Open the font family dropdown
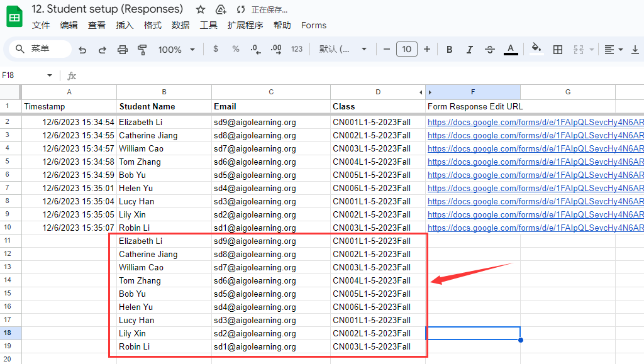The image size is (644, 364). pyautogui.click(x=343, y=50)
